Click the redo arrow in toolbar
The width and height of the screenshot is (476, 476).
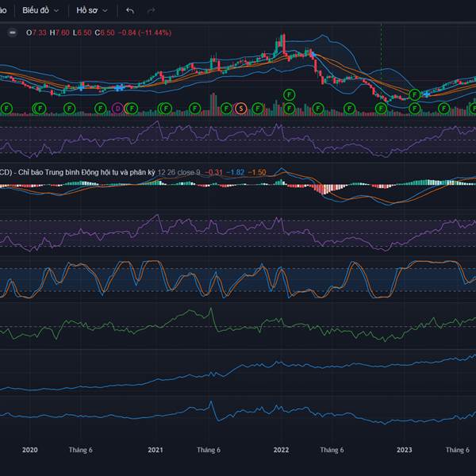(x=151, y=11)
